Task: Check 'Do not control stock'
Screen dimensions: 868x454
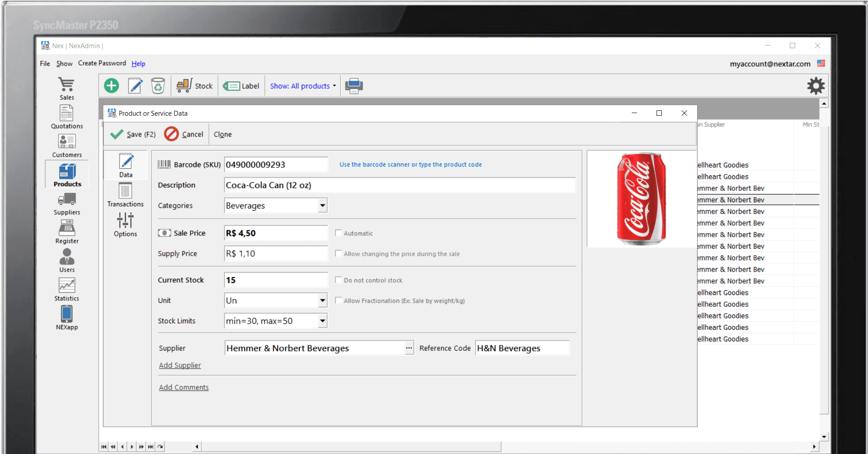Action: click(338, 280)
